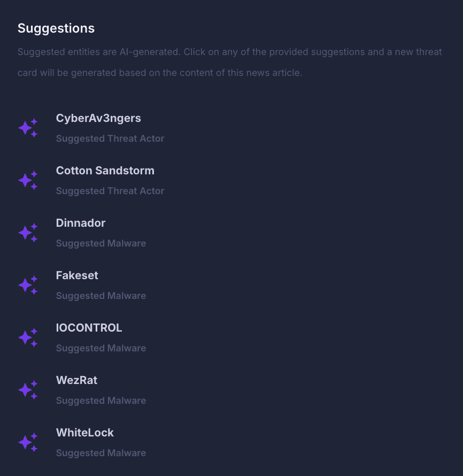Open the WezRat malware suggestion
Viewport: 463px width, 476px height.
pos(76,380)
